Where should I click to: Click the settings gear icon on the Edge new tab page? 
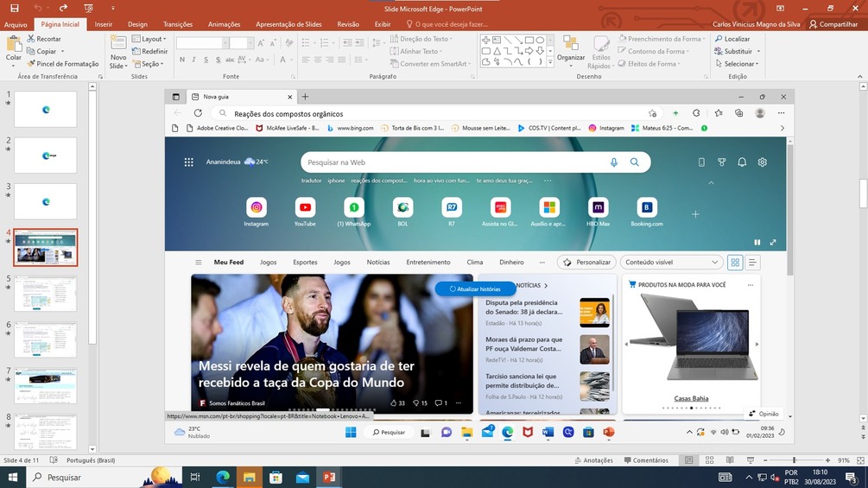[x=763, y=162]
